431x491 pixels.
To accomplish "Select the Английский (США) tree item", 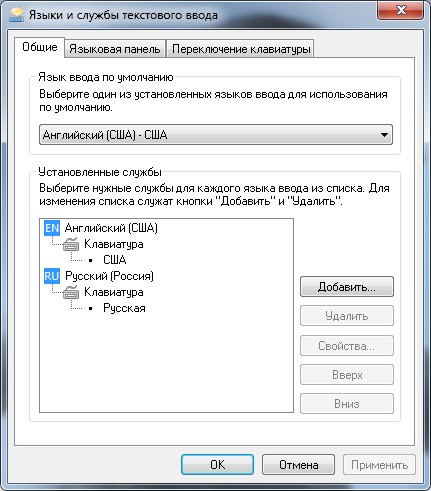I will pos(111,228).
